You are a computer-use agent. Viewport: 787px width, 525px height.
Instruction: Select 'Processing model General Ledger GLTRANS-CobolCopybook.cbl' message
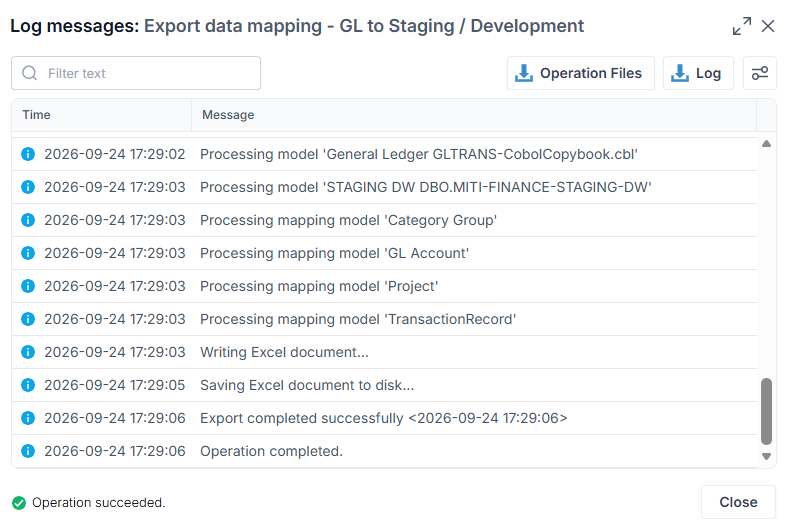(419, 154)
